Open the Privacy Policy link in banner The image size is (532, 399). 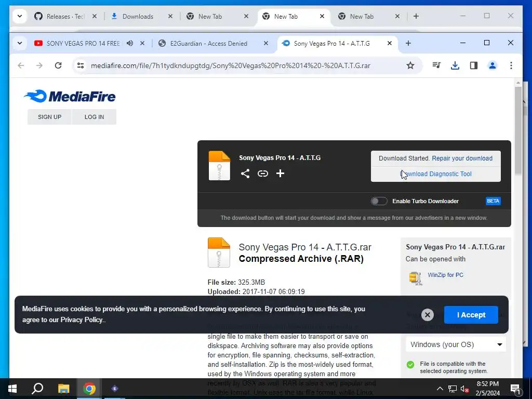(x=82, y=320)
